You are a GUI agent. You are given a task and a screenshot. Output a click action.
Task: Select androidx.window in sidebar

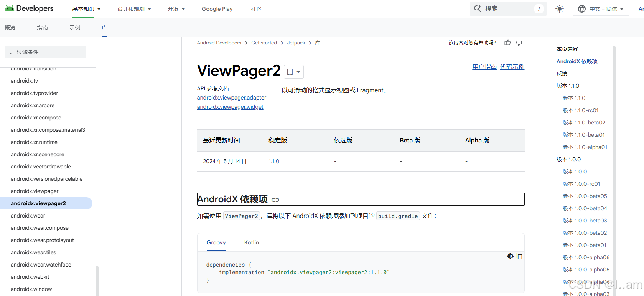click(31, 289)
